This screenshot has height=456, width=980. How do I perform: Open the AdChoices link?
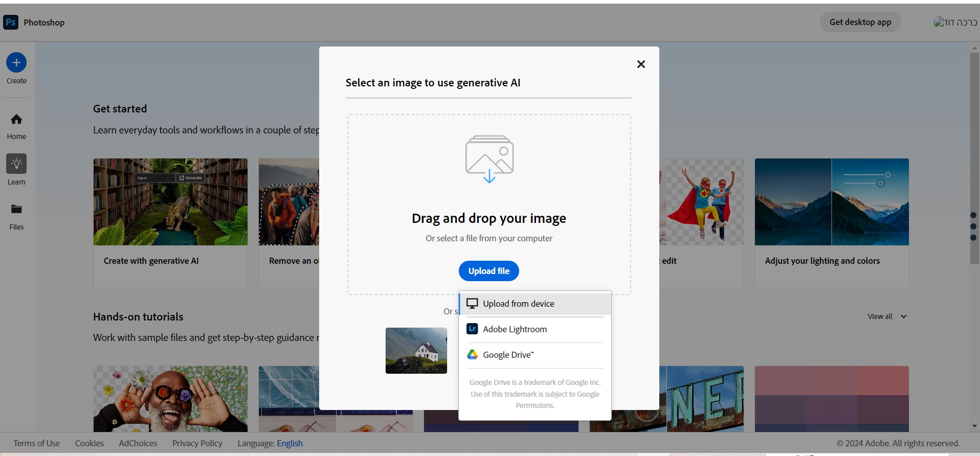click(x=138, y=443)
